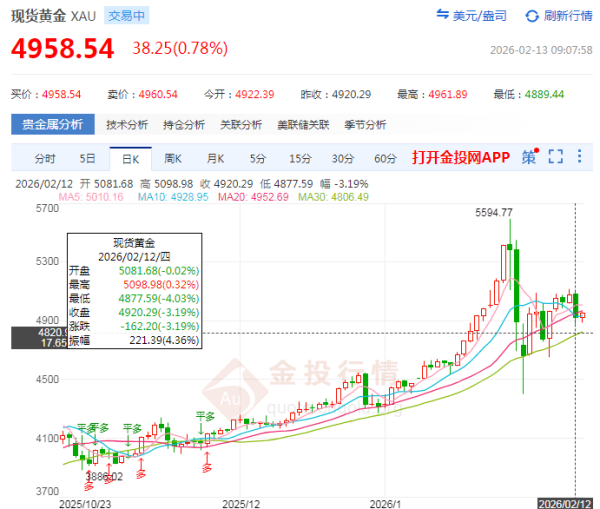Click the current price 4958.54 headline
Image resolution: width=600 pixels, height=509 pixels.
pos(63,49)
